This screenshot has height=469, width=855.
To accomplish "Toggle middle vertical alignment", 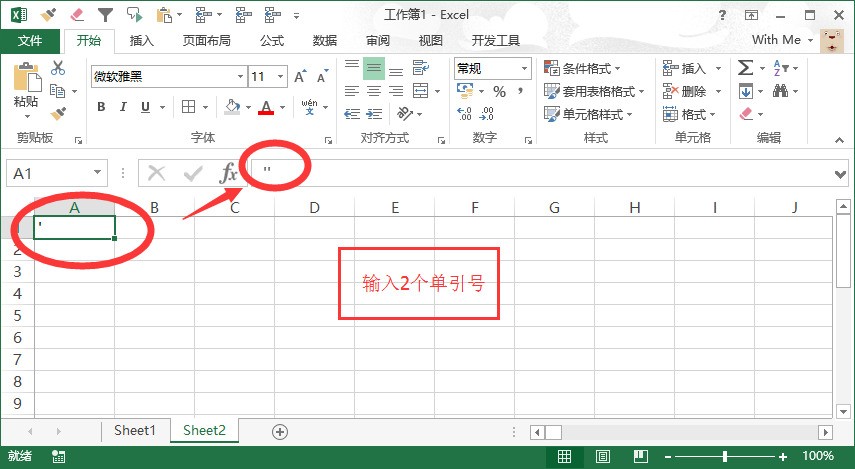I will pyautogui.click(x=374, y=68).
